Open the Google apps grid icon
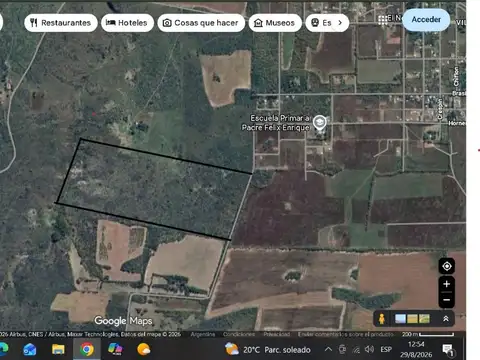 [383, 20]
